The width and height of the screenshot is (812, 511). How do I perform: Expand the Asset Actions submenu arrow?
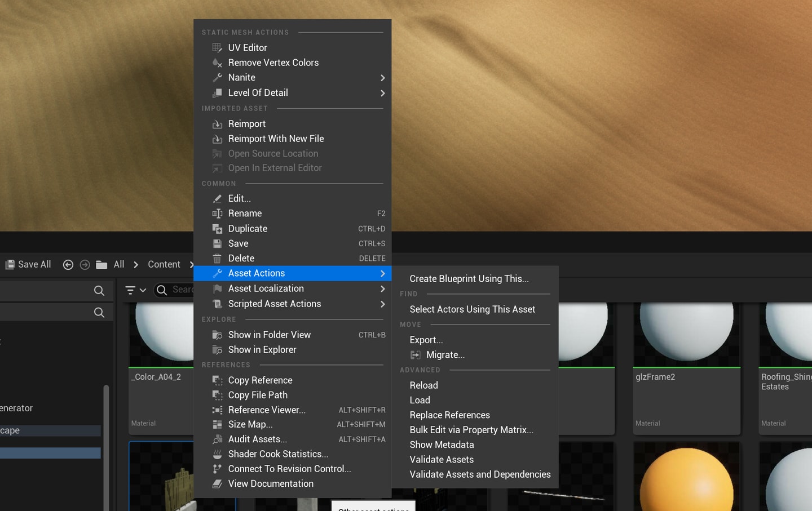383,273
